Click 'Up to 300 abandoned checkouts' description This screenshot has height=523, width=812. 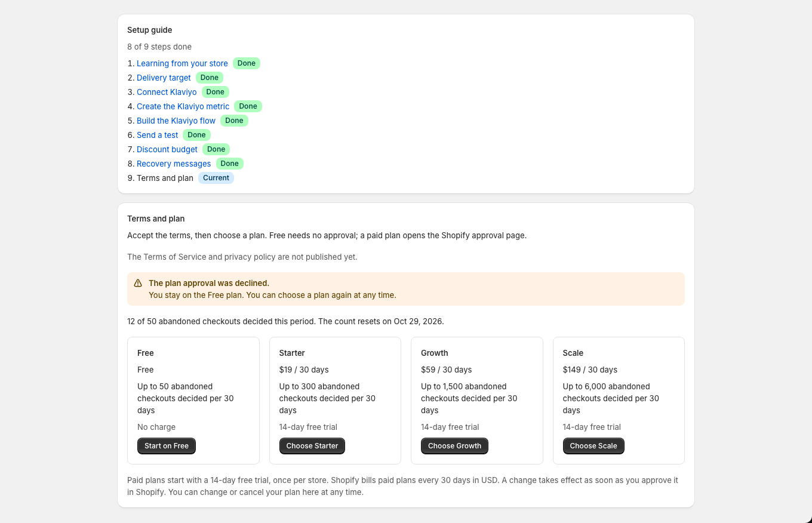pyautogui.click(x=328, y=398)
